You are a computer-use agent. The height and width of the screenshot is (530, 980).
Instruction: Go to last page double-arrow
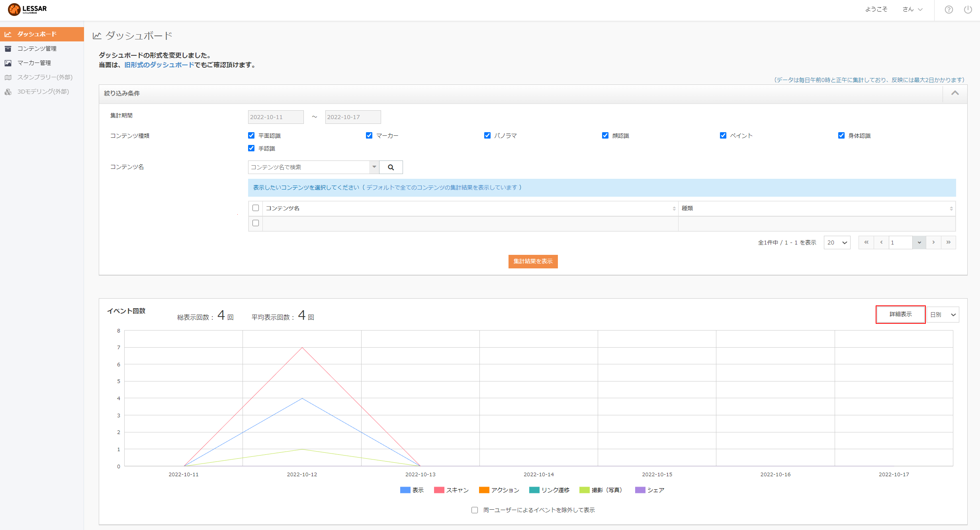tap(949, 242)
